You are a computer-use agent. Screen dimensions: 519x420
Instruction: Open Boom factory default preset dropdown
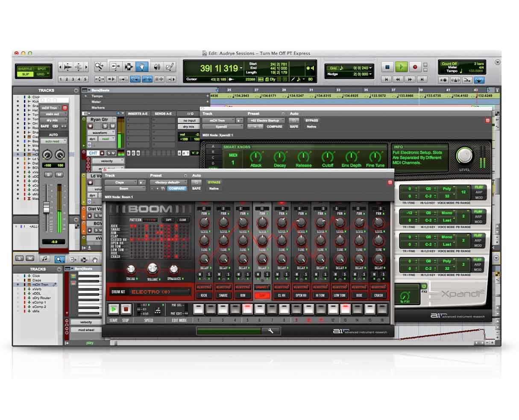click(168, 182)
